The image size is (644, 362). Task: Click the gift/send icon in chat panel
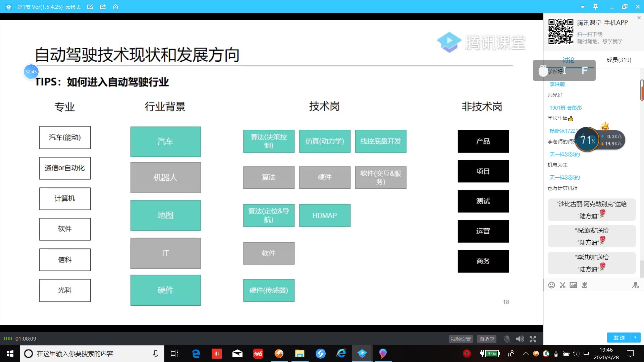[x=585, y=285]
